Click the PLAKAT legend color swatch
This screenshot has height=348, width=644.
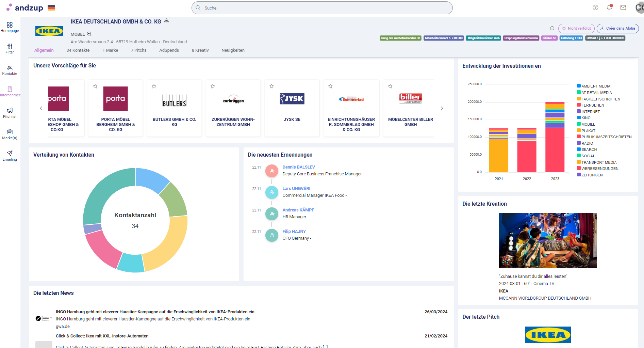click(579, 130)
